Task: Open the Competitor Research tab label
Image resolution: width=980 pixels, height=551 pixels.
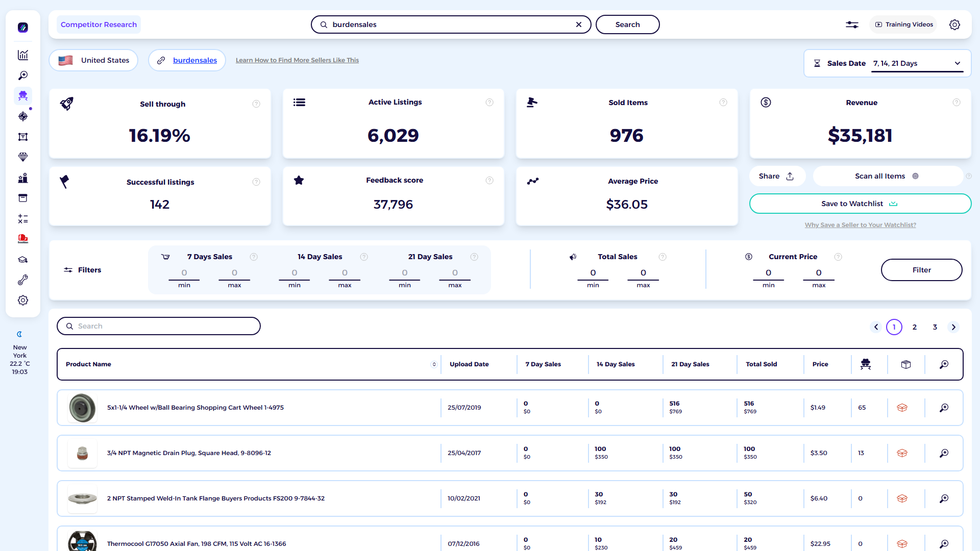Action: pyautogui.click(x=99, y=24)
